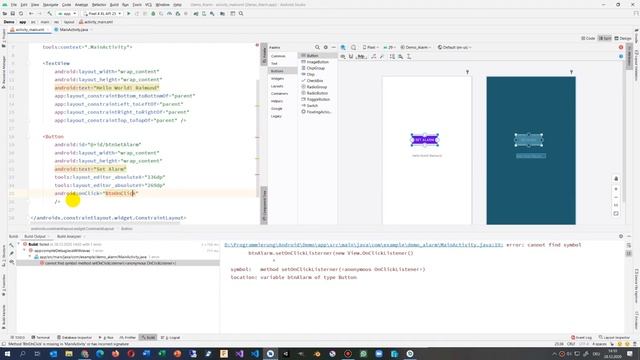Open the Tools menu
The width and height of the screenshot is (640, 360).
click(x=137, y=4)
